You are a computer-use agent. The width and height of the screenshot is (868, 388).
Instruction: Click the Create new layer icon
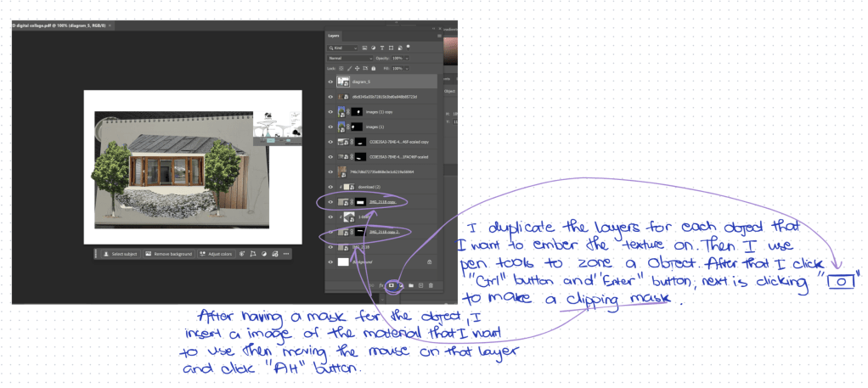tap(420, 285)
